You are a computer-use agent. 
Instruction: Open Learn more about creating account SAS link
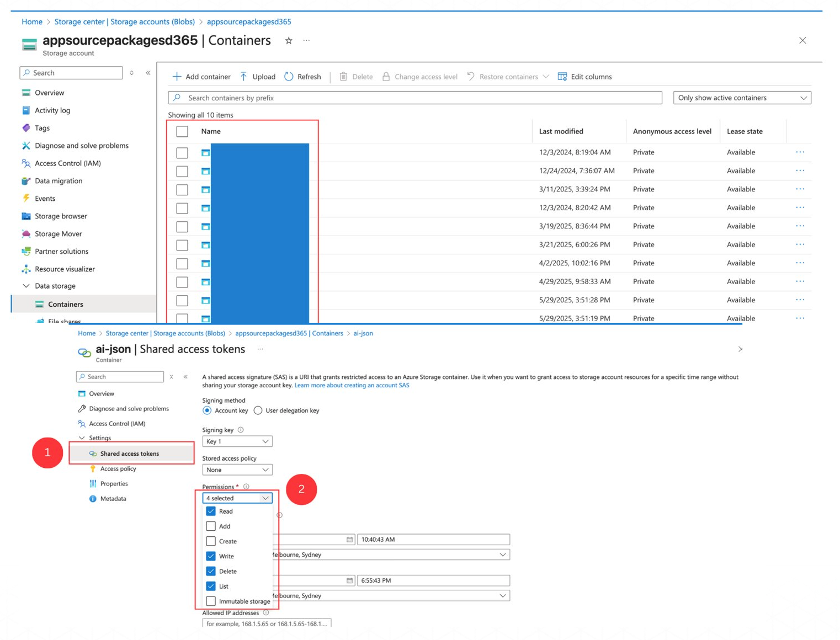pyautogui.click(x=352, y=386)
